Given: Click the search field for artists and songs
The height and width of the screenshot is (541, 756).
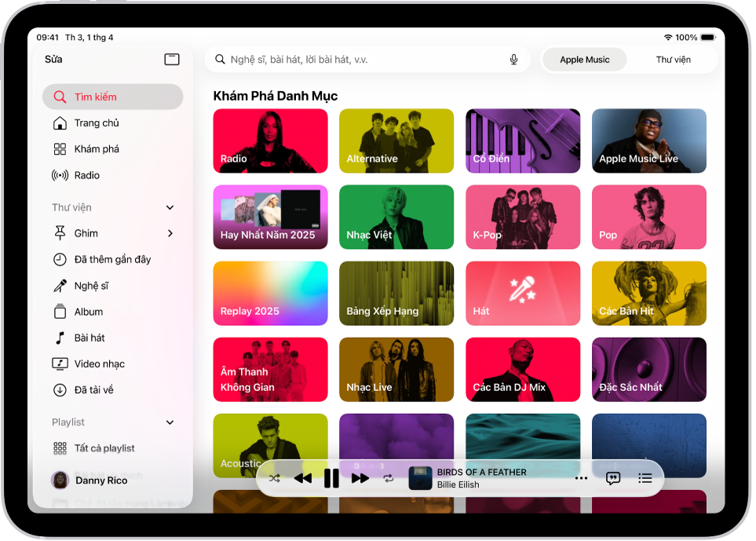Looking at the screenshot, I should [x=367, y=60].
